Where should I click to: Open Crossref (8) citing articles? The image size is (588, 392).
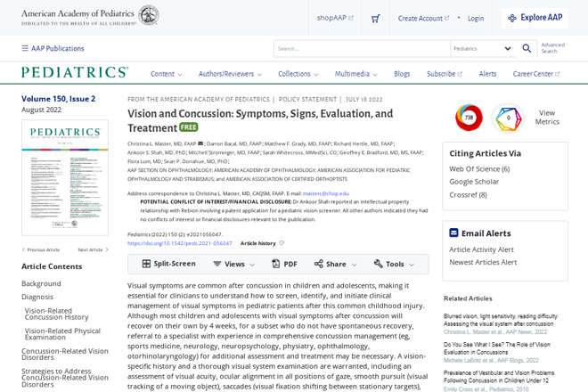pos(468,195)
